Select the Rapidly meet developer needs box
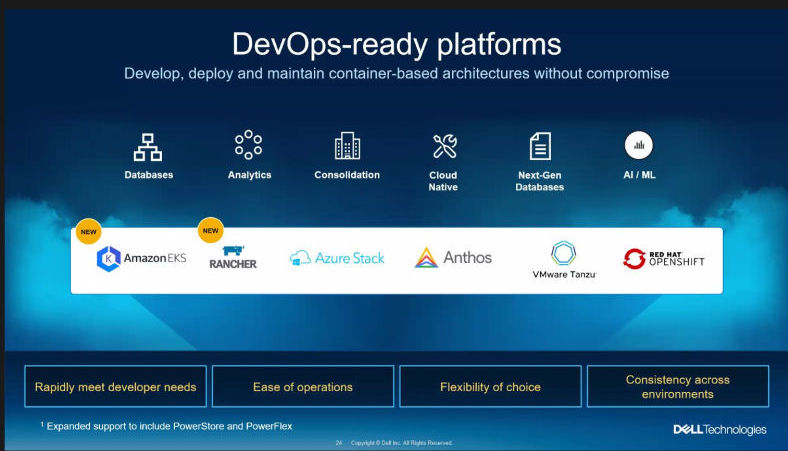 pyautogui.click(x=116, y=387)
